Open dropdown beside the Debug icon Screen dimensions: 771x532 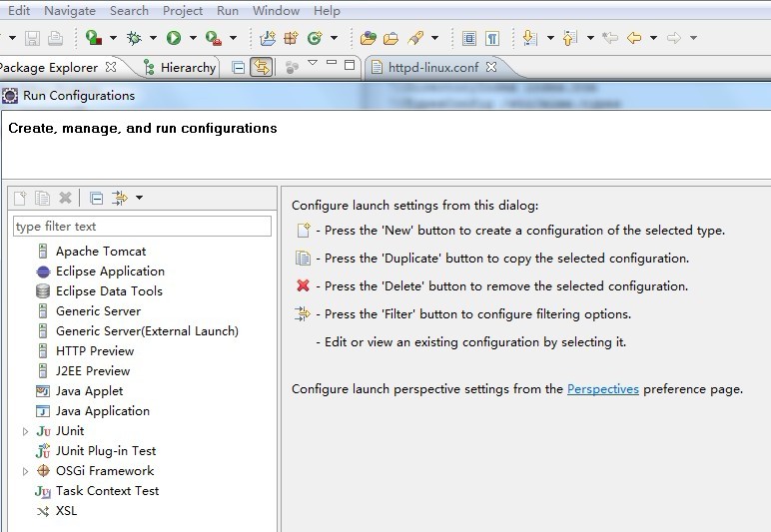[153, 38]
